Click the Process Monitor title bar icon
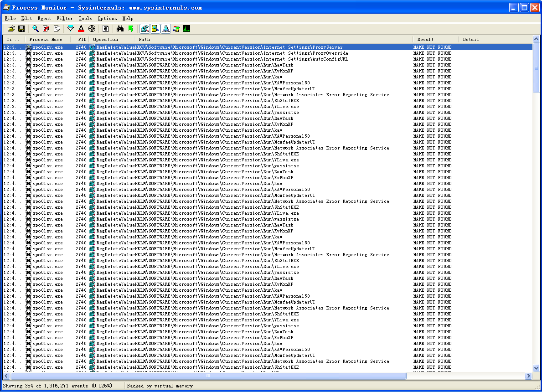 (6, 7)
